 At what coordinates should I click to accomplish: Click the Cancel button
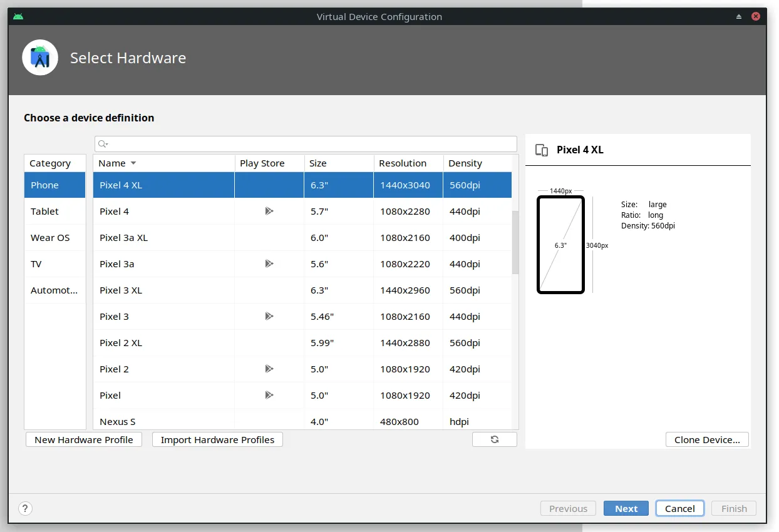[x=680, y=508]
